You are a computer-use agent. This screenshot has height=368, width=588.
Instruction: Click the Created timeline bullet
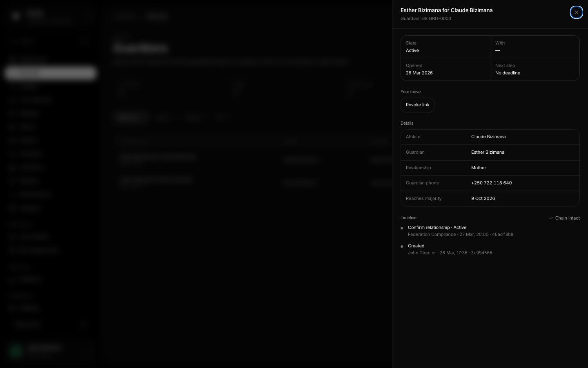click(402, 247)
